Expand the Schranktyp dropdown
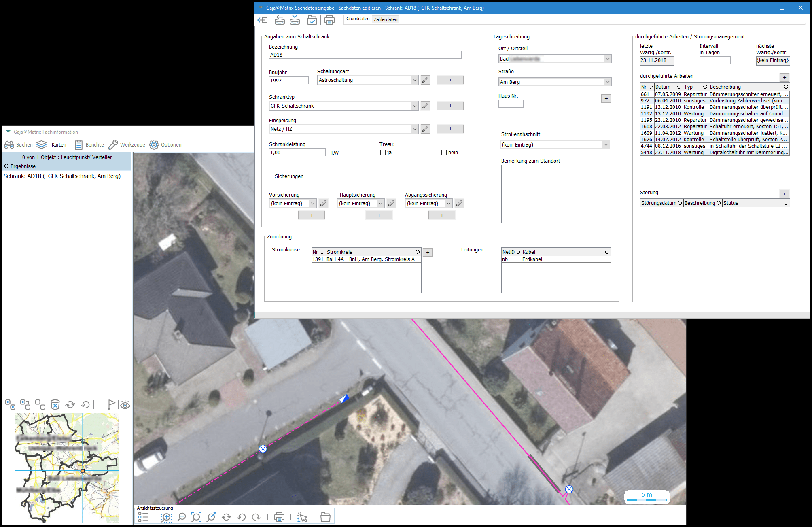 [x=414, y=106]
